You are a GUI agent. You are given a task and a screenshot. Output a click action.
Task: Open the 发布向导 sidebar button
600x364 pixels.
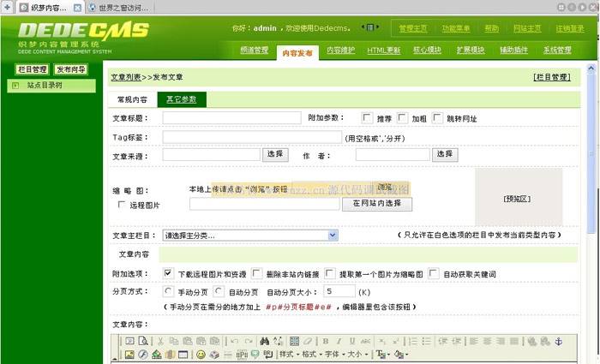pyautogui.click(x=71, y=69)
